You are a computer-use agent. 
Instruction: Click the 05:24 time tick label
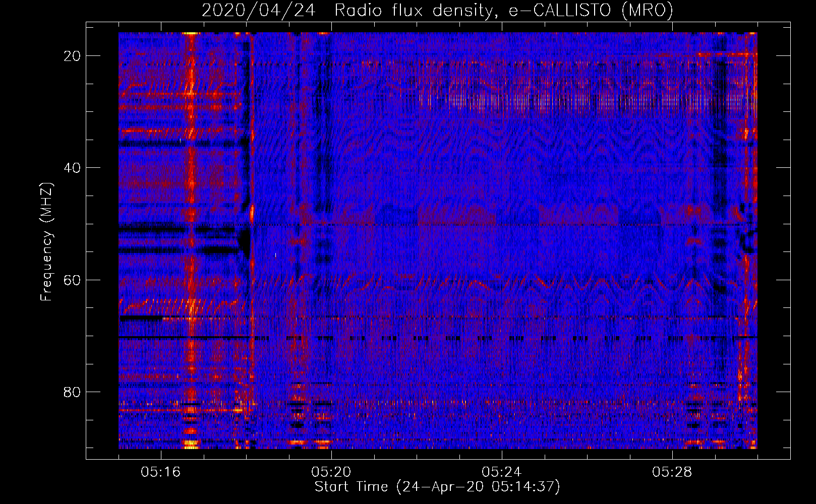(x=502, y=472)
